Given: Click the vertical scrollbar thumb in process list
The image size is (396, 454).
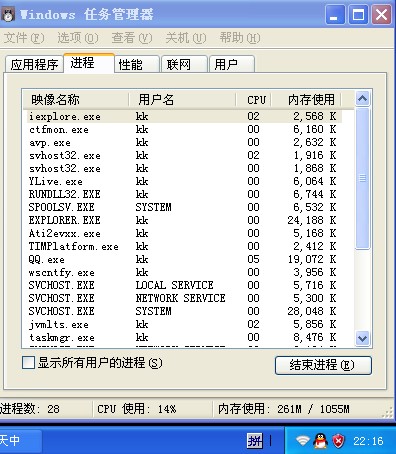Looking at the screenshot, I should click(x=362, y=178).
